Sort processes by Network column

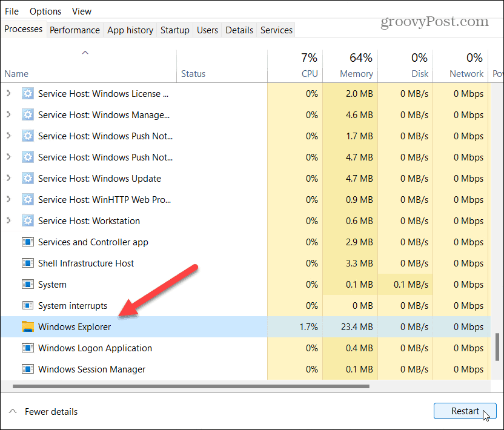click(x=460, y=66)
